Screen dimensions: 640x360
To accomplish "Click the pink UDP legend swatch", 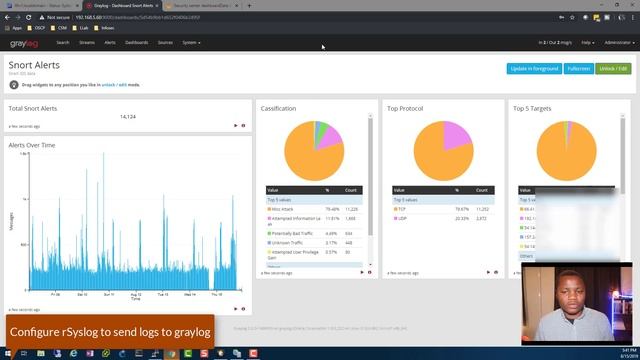I will tap(396, 218).
